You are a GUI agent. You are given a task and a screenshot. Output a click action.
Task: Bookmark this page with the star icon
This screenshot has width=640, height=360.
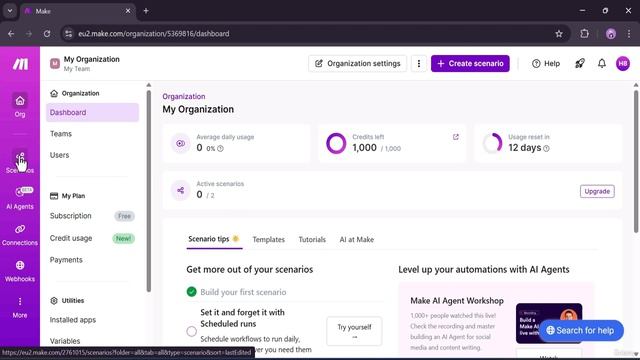pos(559,34)
